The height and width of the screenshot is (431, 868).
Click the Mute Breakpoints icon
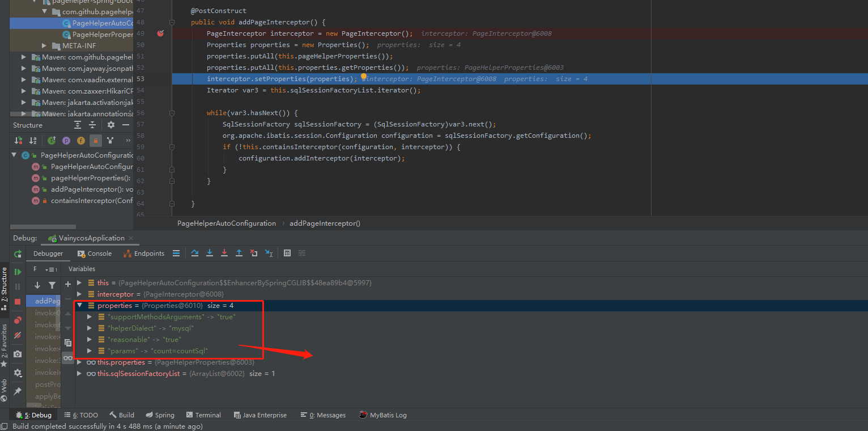click(18, 335)
